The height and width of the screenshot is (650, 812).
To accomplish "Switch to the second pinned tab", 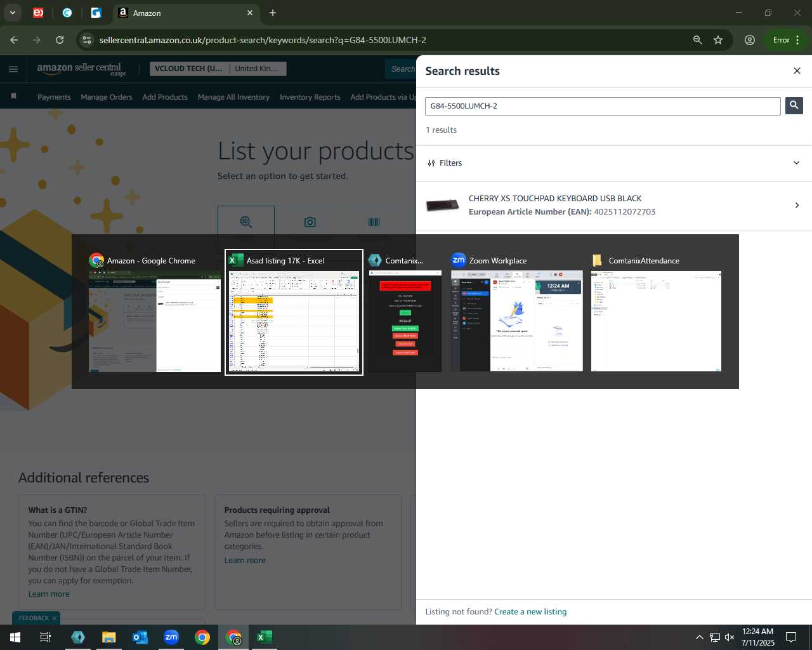I will click(67, 13).
